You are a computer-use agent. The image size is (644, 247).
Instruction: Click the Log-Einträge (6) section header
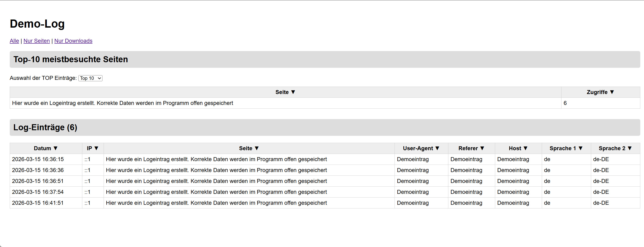45,127
